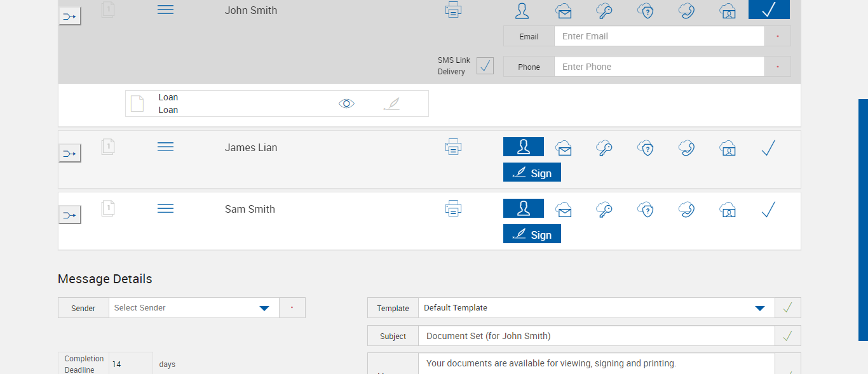Click the signature pen icon on Loan document
Viewport: 868px width, 374px height.
coord(392,104)
